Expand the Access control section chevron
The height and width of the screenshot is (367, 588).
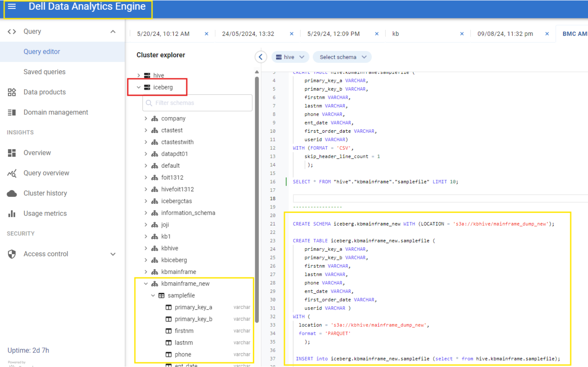click(113, 254)
